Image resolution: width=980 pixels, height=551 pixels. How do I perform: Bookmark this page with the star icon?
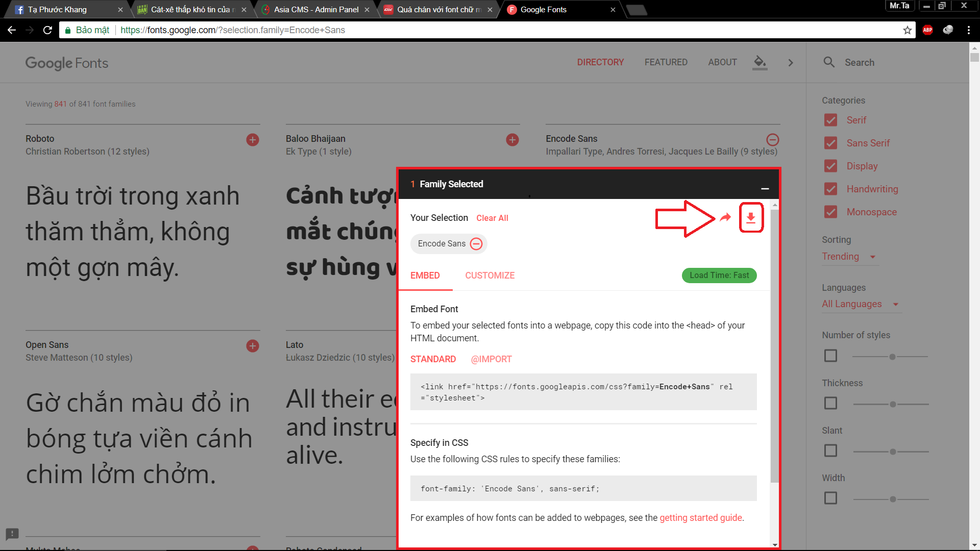coord(907,30)
